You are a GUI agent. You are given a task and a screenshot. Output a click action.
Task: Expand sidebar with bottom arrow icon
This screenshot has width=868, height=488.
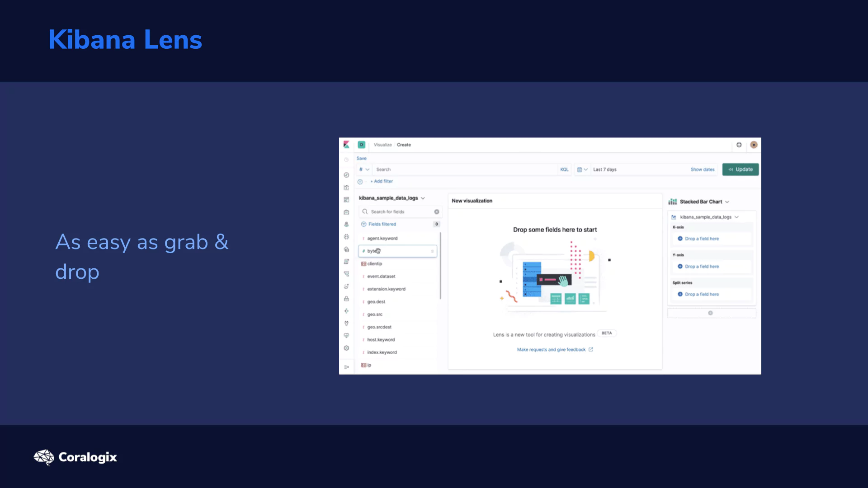pos(346,367)
